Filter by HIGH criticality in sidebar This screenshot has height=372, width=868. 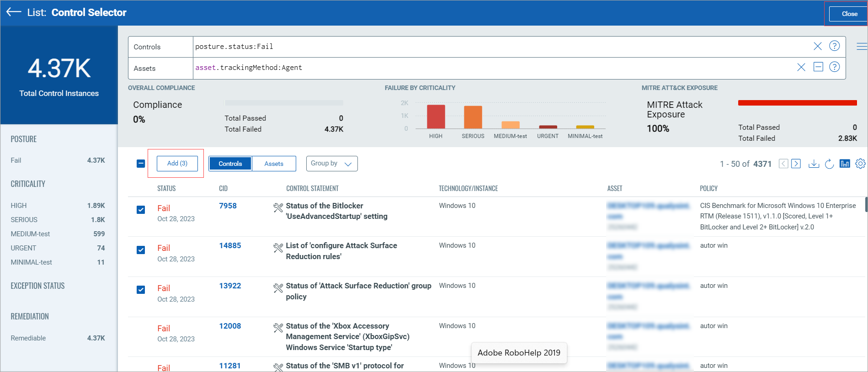click(19, 206)
